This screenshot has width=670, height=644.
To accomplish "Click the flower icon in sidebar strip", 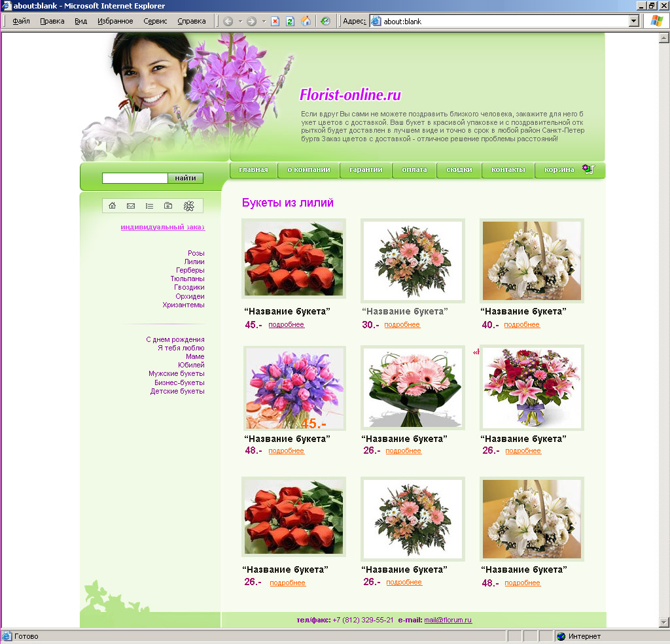I will 189,206.
